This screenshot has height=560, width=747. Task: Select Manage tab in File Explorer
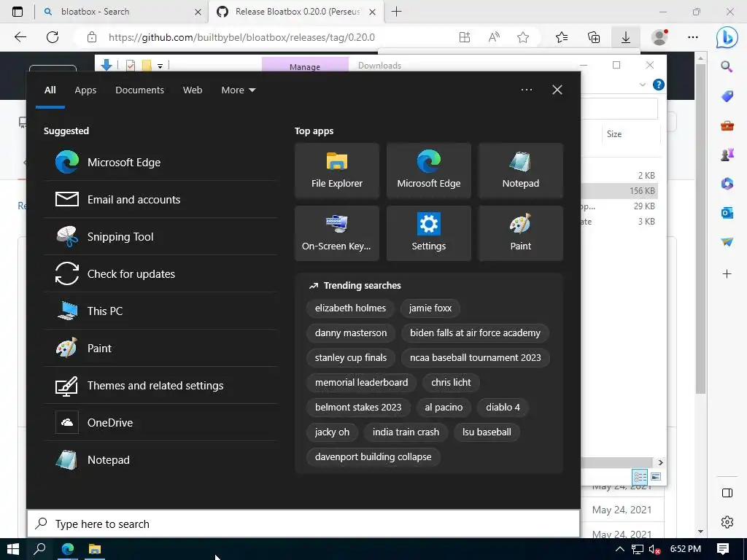point(305,66)
